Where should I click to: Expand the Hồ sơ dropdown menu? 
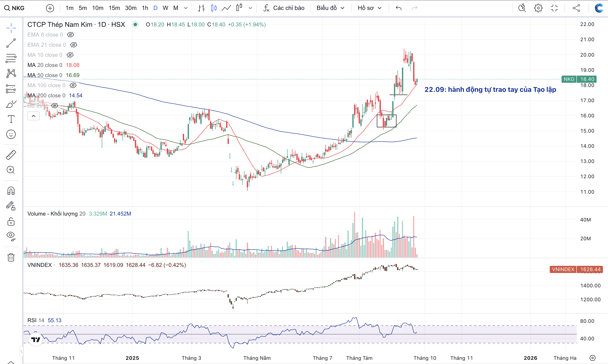(x=369, y=8)
